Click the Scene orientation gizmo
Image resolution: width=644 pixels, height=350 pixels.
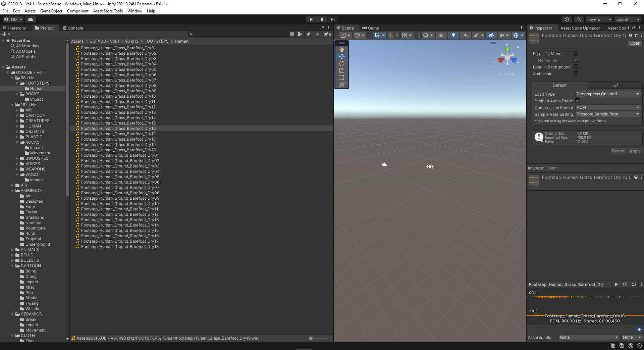pyautogui.click(x=507, y=57)
